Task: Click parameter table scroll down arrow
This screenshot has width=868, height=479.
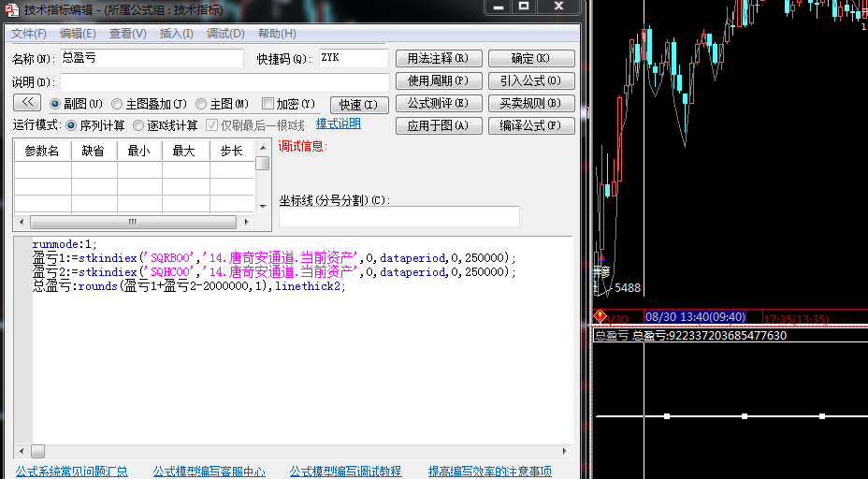Action: 263,207
